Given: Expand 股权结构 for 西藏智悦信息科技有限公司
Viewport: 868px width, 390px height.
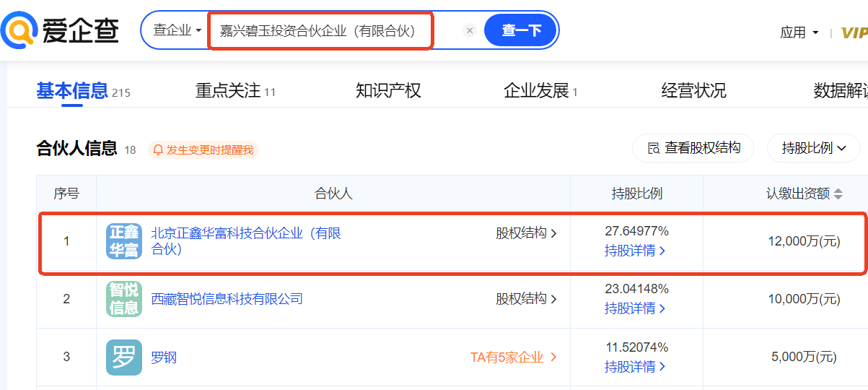Looking at the screenshot, I should [526, 299].
